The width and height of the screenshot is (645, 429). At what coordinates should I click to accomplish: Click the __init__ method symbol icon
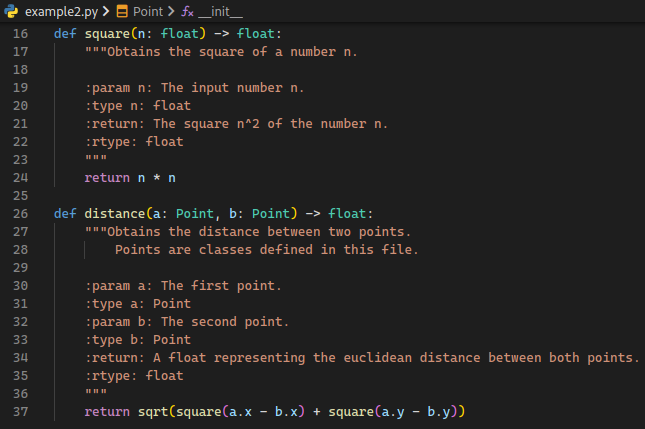tap(187, 12)
